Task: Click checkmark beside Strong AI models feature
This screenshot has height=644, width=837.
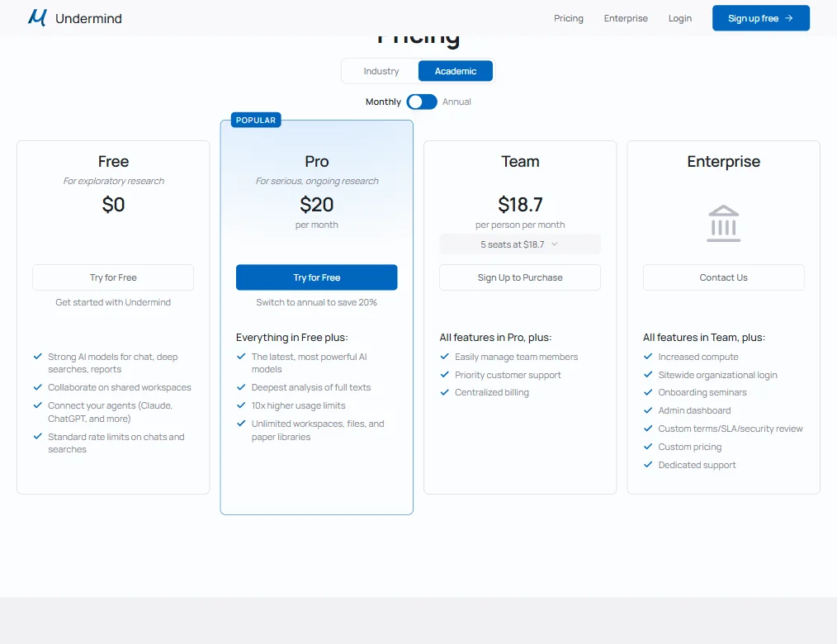Action: (x=38, y=356)
